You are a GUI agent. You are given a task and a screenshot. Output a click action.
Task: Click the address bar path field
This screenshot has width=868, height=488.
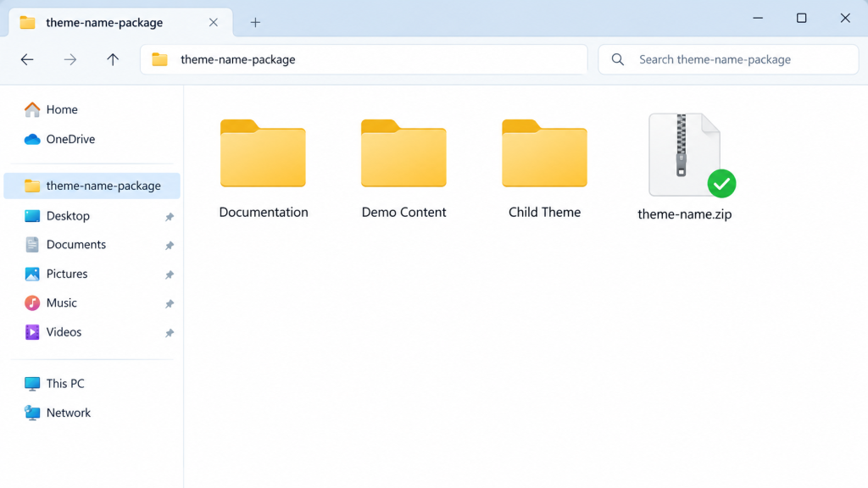point(364,59)
